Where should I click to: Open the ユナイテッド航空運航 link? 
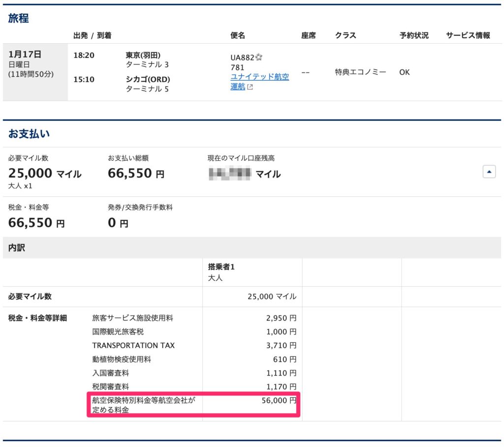(x=259, y=82)
